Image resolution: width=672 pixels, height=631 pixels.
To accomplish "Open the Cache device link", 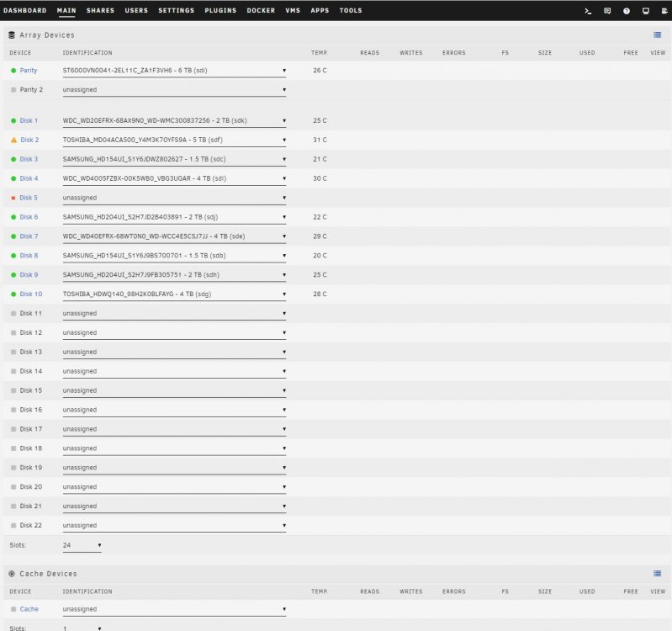I will click(29, 609).
